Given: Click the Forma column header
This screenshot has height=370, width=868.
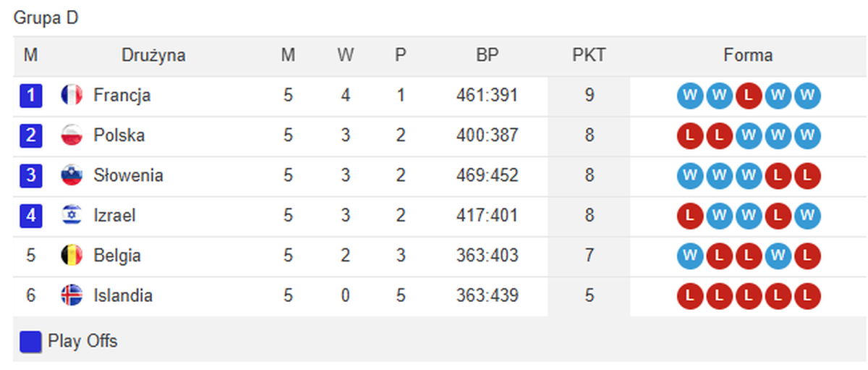Looking at the screenshot, I should tap(748, 55).
